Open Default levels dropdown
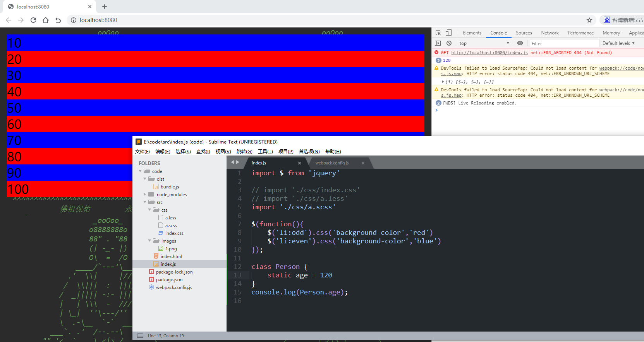 (x=618, y=43)
